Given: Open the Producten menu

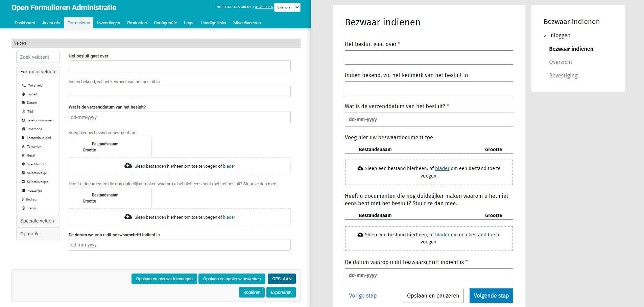Looking at the screenshot, I should [137, 23].
